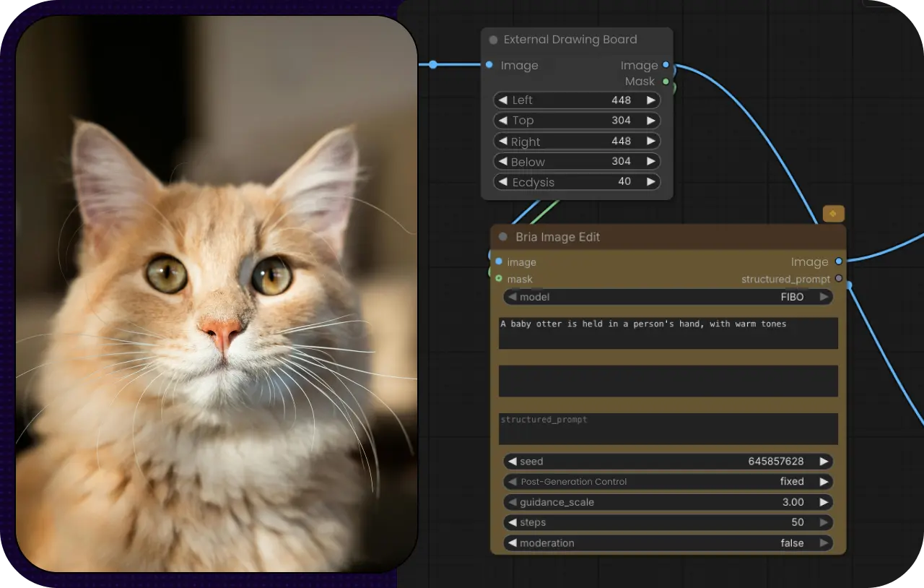Click the green mask input port on Bria Image Edit
This screenshot has height=588, width=924.
(499, 279)
